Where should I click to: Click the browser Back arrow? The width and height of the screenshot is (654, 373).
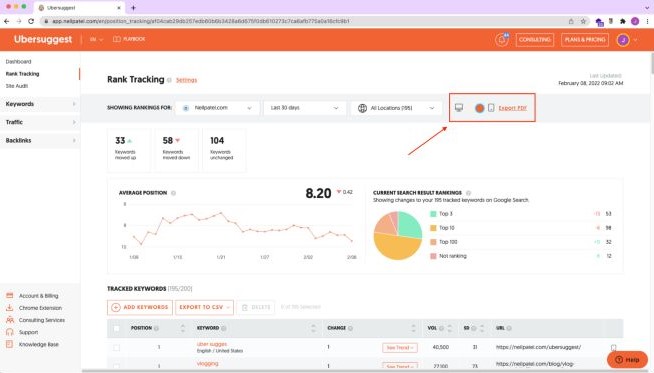pyautogui.click(x=7, y=21)
